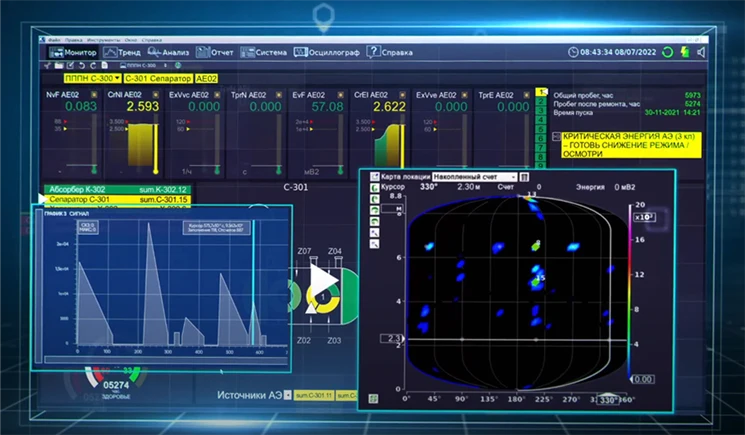Click the Карта локации icon
745x435 pixels.
pyautogui.click(x=375, y=177)
